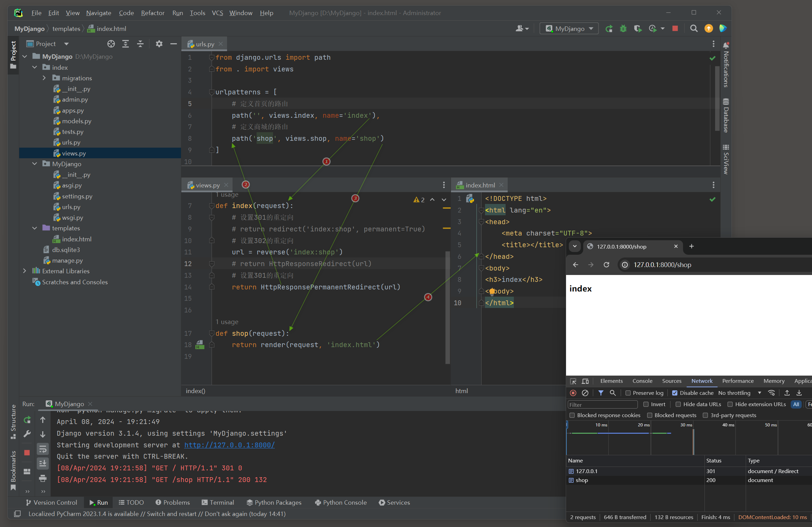Clear the DevTools network log
The width and height of the screenshot is (812, 527).
pyautogui.click(x=585, y=393)
